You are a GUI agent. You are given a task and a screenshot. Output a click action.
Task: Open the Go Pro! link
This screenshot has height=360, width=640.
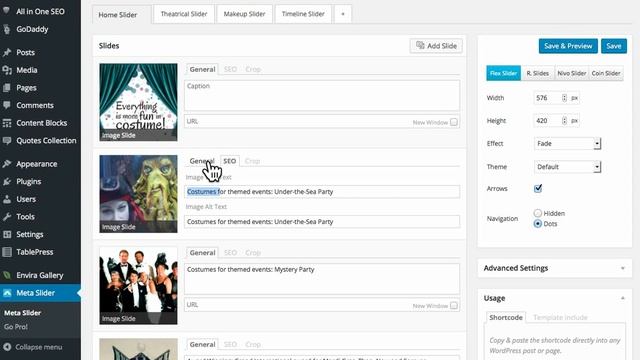pos(16,327)
